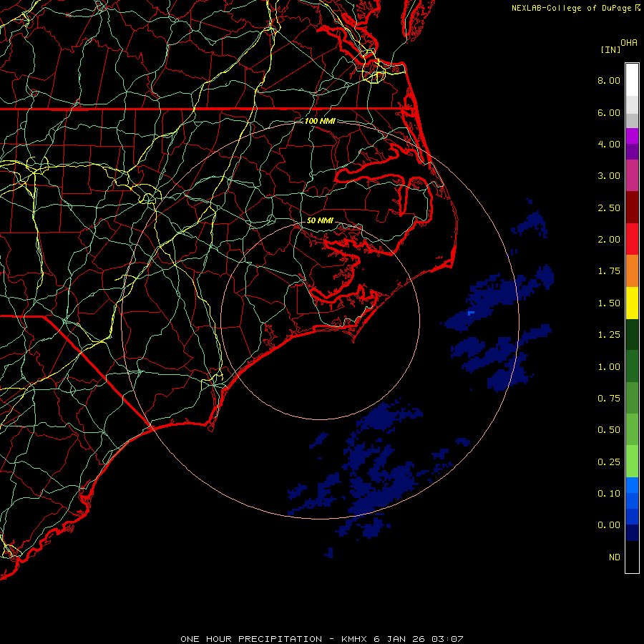Click the 50 NMI range ring label
Viewport: 644px width, 644px height.
tap(320, 220)
